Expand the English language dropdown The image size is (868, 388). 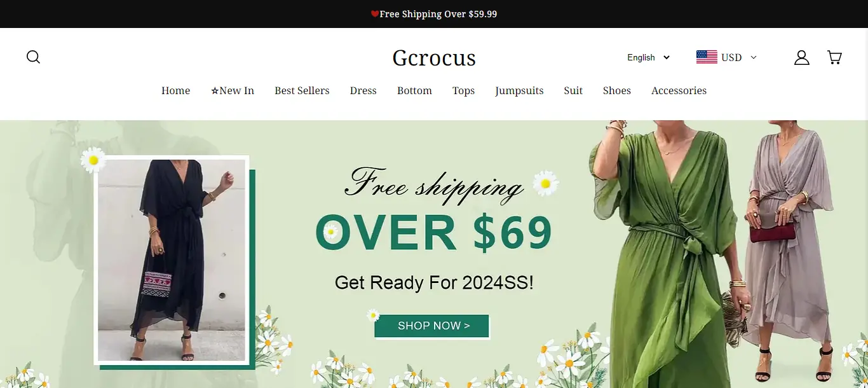[648, 57]
